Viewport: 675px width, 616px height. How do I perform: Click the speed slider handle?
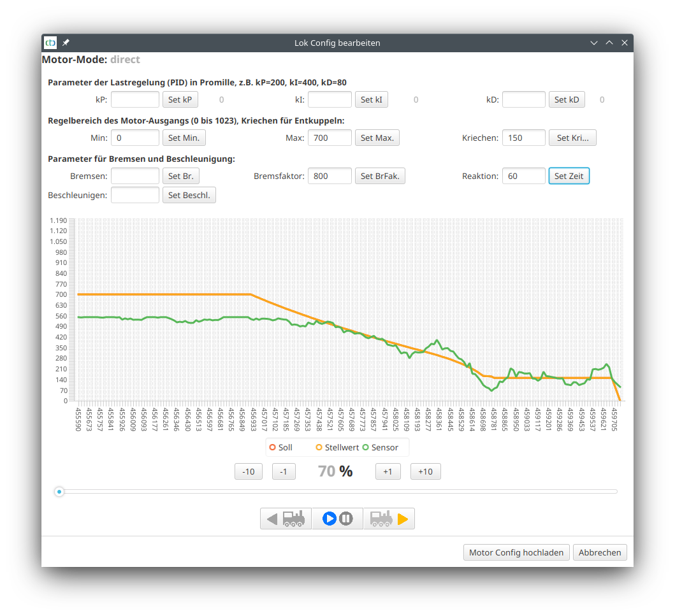pos(59,492)
